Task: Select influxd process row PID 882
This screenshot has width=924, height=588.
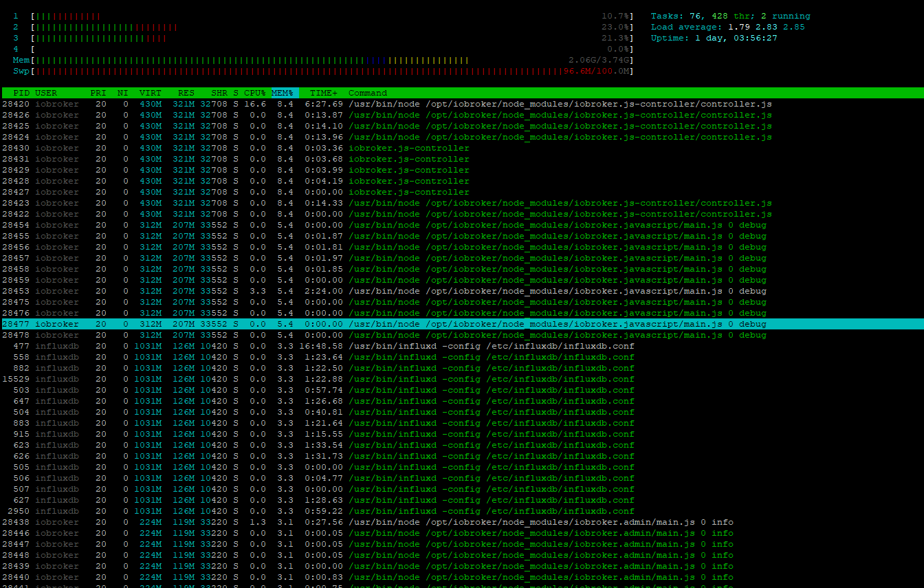Action: pos(462,368)
